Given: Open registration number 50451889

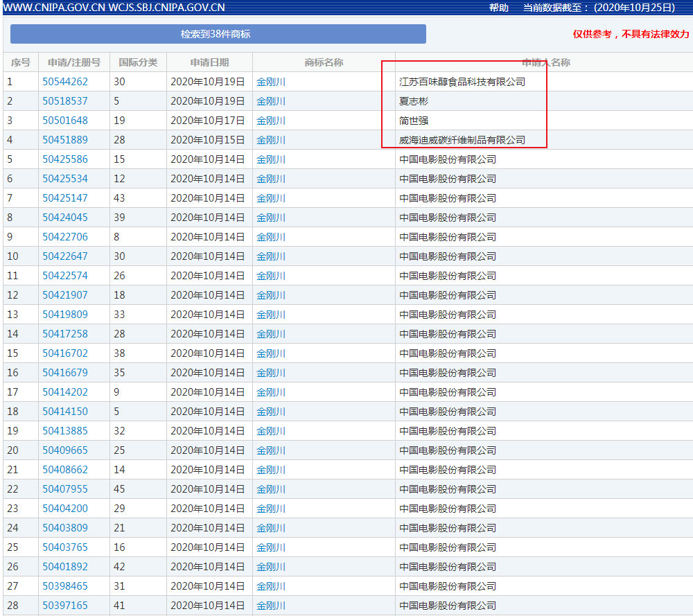Looking at the screenshot, I should tap(65, 140).
